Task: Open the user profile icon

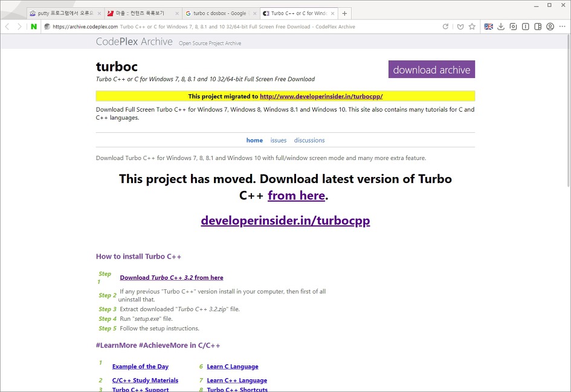Action: tap(550, 27)
